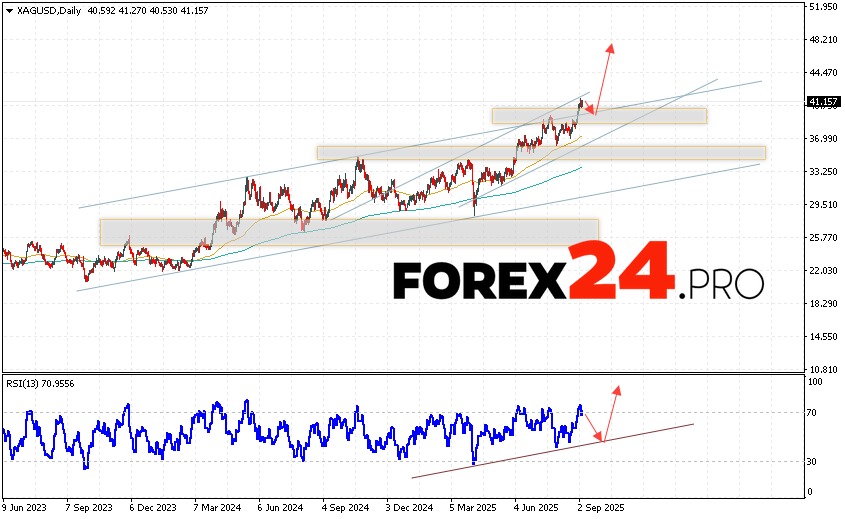The height and width of the screenshot is (519, 845).
Task: Click the 9 Jun 2023 date label
Action: coord(27,507)
